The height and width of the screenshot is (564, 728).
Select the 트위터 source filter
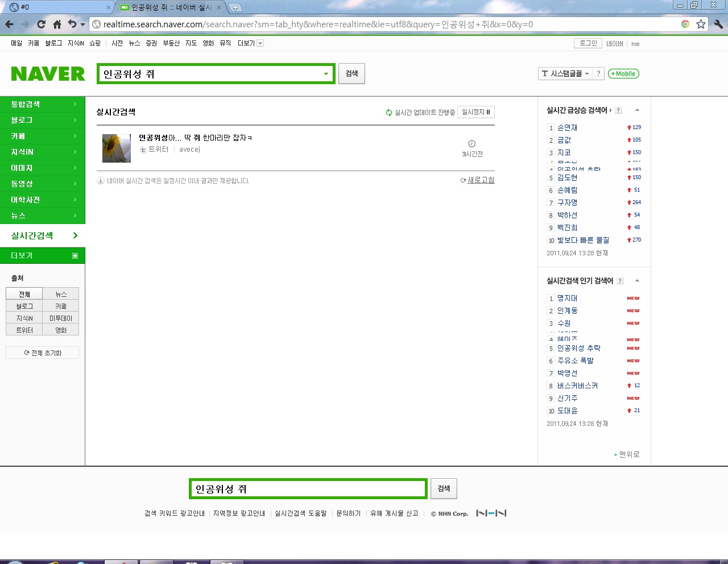pyautogui.click(x=24, y=330)
